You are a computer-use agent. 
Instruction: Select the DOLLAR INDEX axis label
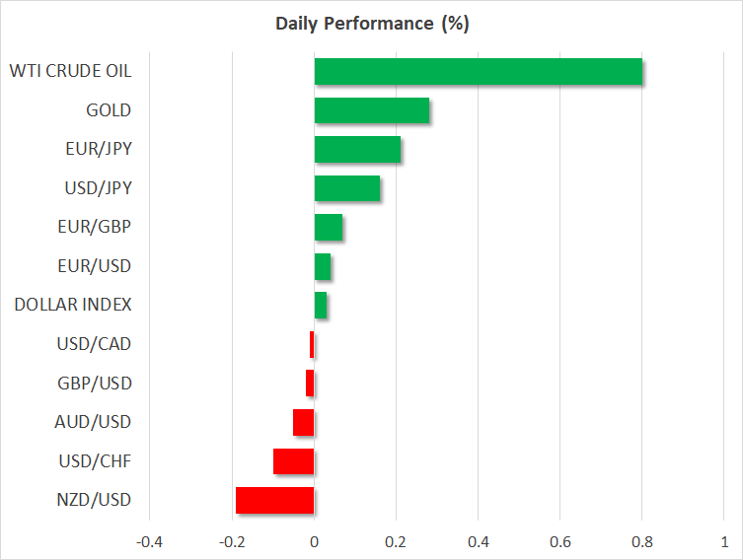click(73, 305)
